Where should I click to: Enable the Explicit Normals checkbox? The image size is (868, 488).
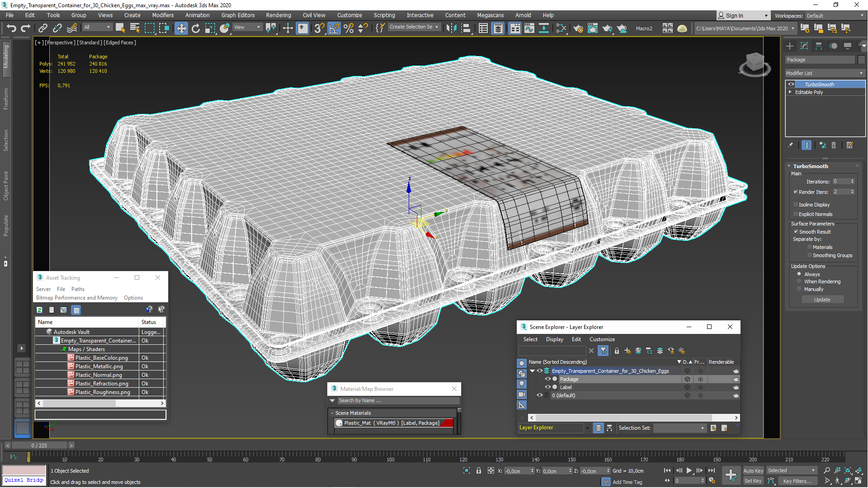[796, 214]
